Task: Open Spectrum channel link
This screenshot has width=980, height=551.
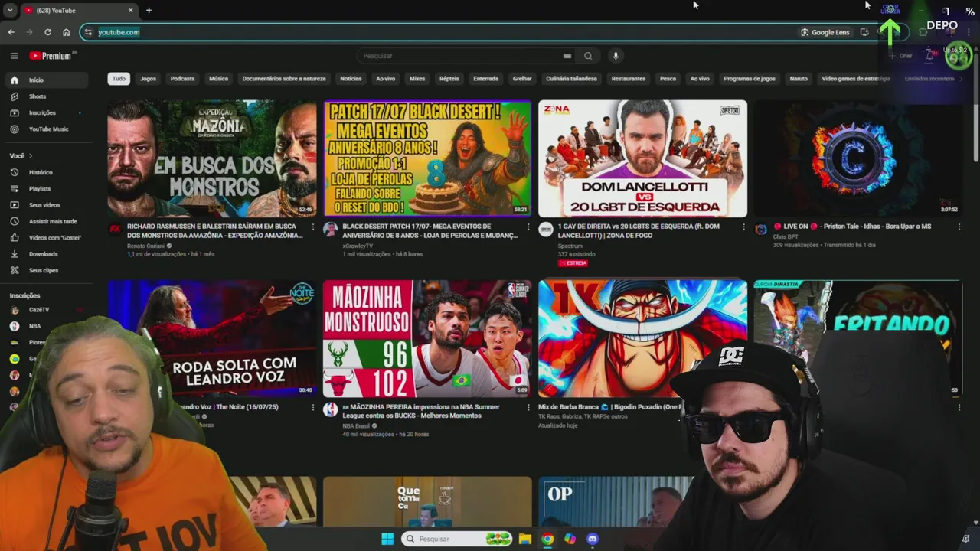Action: [570, 246]
